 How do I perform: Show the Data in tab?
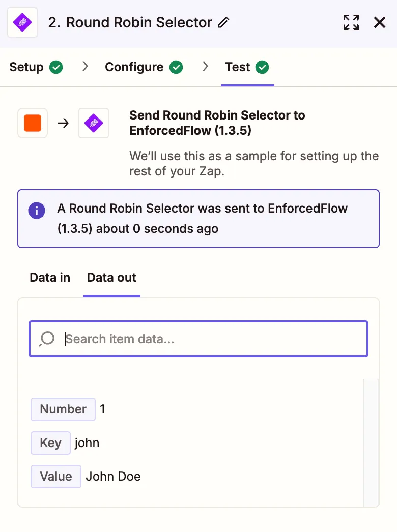coord(50,278)
